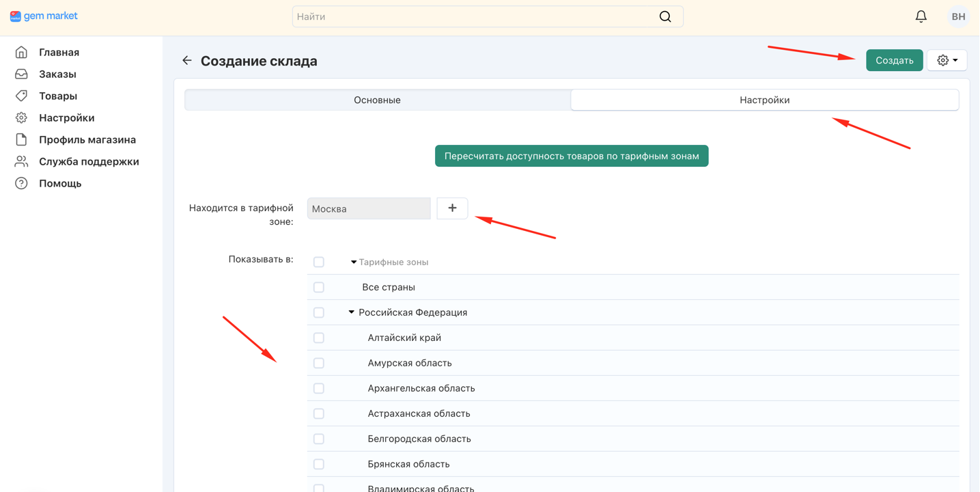Open Помощь in sidebar
Screen dimensions: 980x492
pos(60,183)
